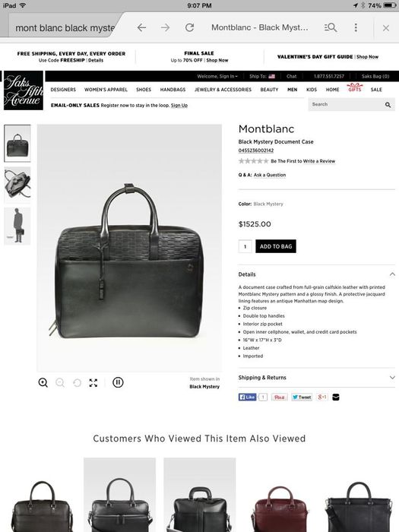This screenshot has height=532, width=399.
Task: View product image in fullscreen
Action: click(93, 383)
